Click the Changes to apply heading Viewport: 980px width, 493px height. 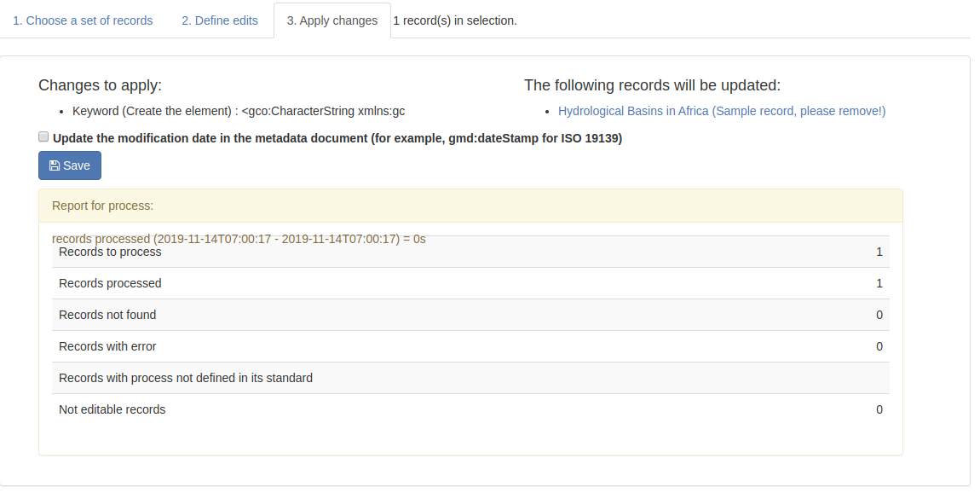[100, 85]
